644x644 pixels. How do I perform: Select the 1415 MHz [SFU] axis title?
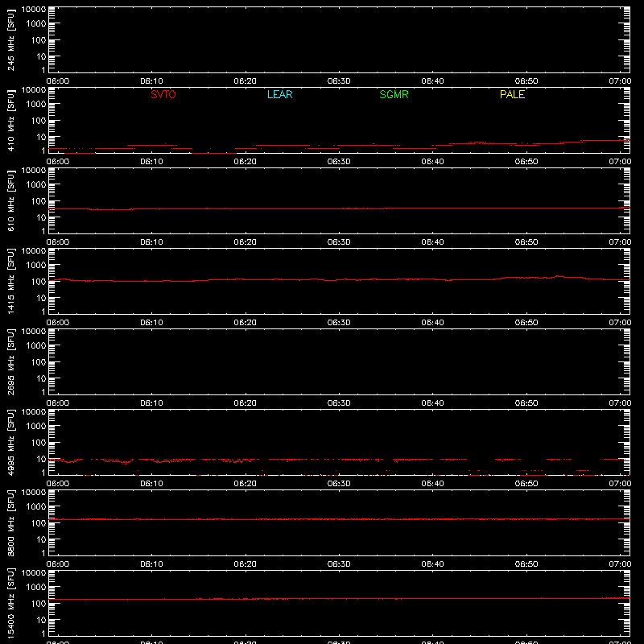coord(10,281)
